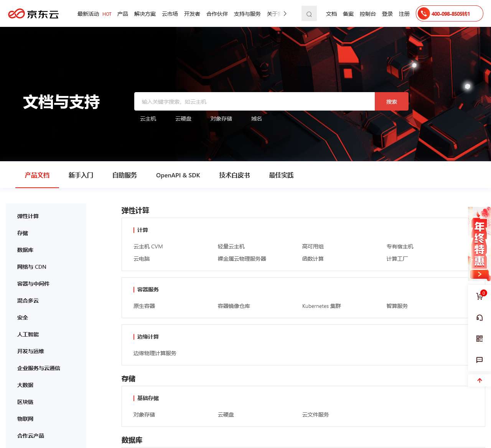Open the 控制台 console link
Viewport: 491px width, 448px height.
pos(368,13)
